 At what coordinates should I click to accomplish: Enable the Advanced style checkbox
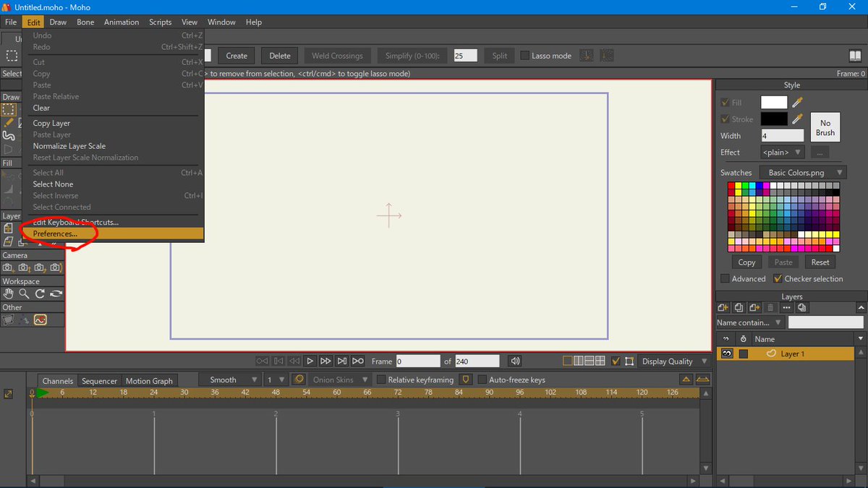[x=725, y=278]
